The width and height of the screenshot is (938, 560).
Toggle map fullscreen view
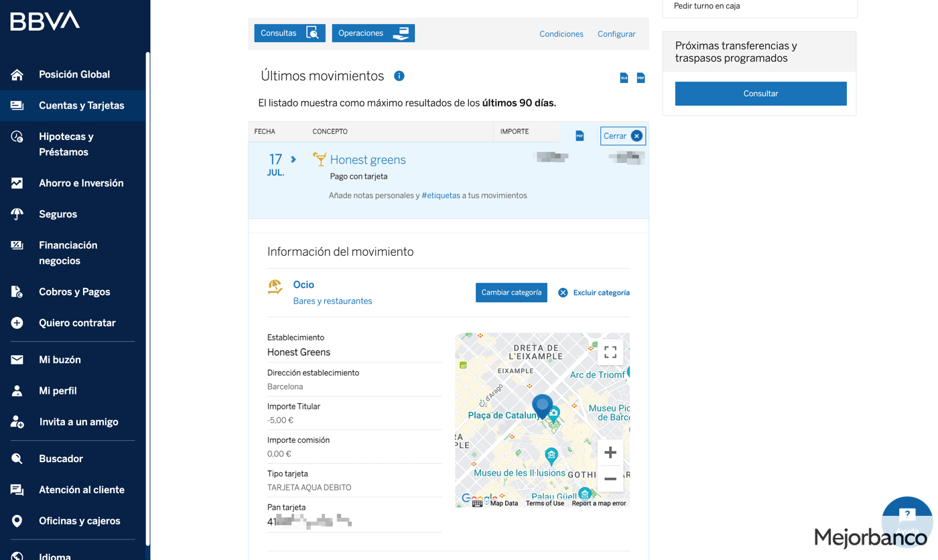pyautogui.click(x=610, y=352)
